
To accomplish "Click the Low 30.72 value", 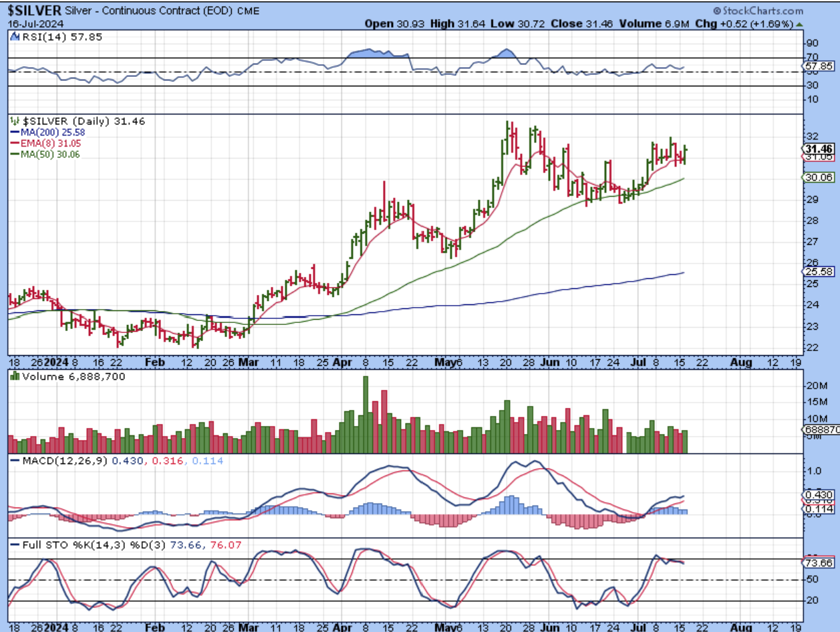I will 519,23.
